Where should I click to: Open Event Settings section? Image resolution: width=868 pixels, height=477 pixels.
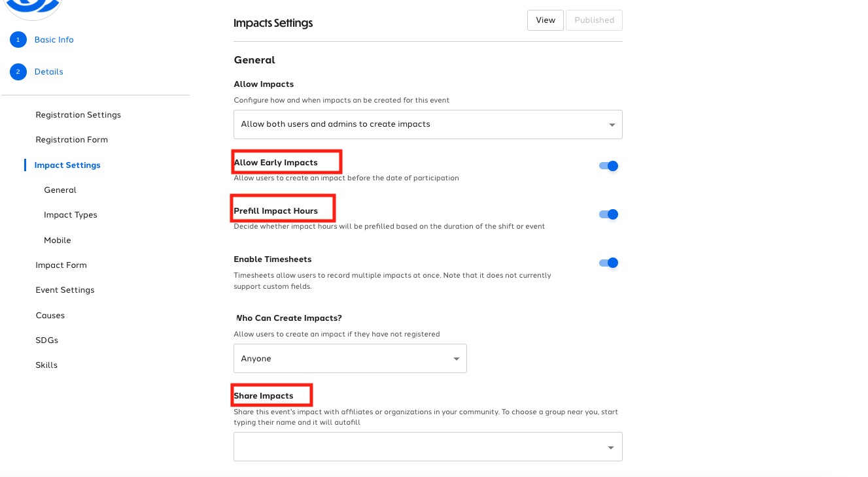point(65,290)
